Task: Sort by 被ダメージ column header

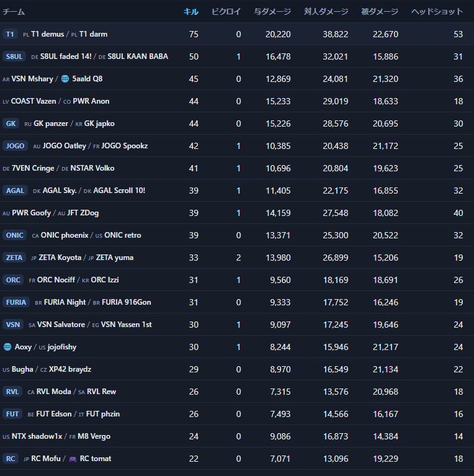Action: [380, 12]
